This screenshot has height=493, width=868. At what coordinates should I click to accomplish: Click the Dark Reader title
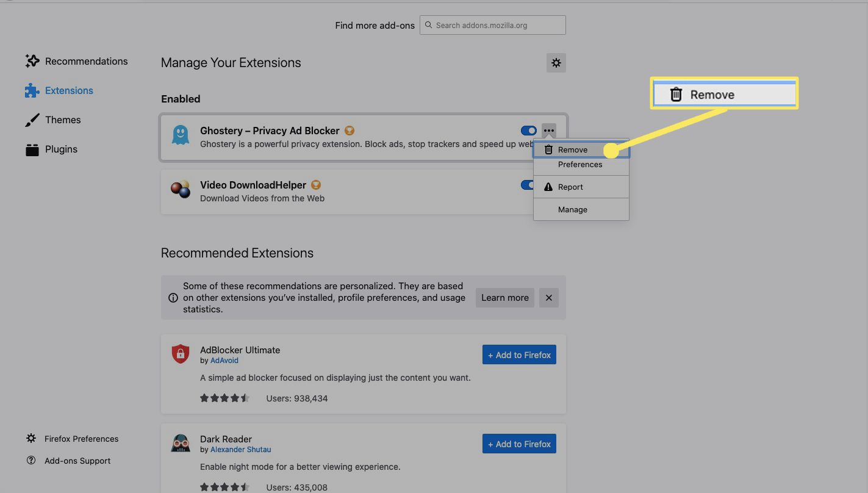pyautogui.click(x=226, y=439)
